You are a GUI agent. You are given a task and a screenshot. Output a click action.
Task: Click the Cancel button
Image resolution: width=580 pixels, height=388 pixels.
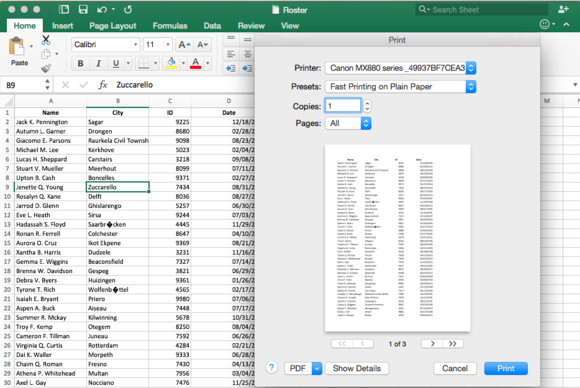(x=455, y=368)
